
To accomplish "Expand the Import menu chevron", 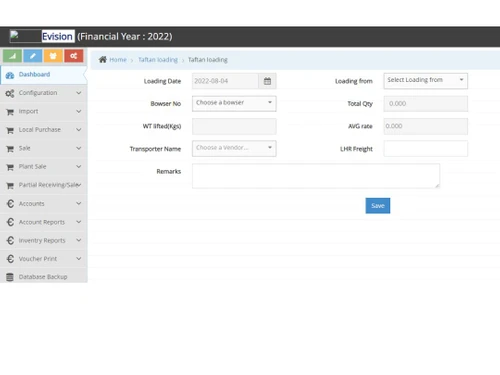I will click(79, 111).
